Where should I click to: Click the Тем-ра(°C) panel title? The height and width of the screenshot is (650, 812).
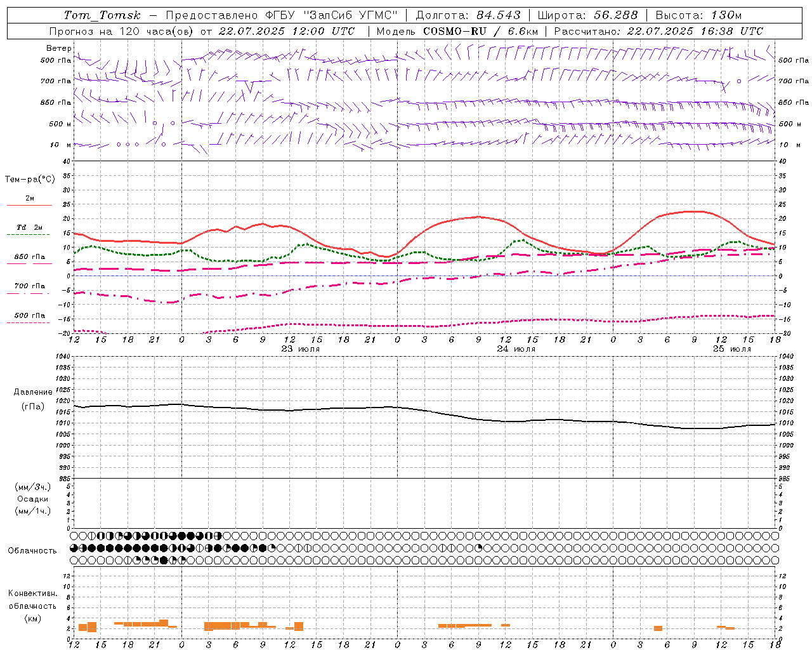click(x=30, y=180)
